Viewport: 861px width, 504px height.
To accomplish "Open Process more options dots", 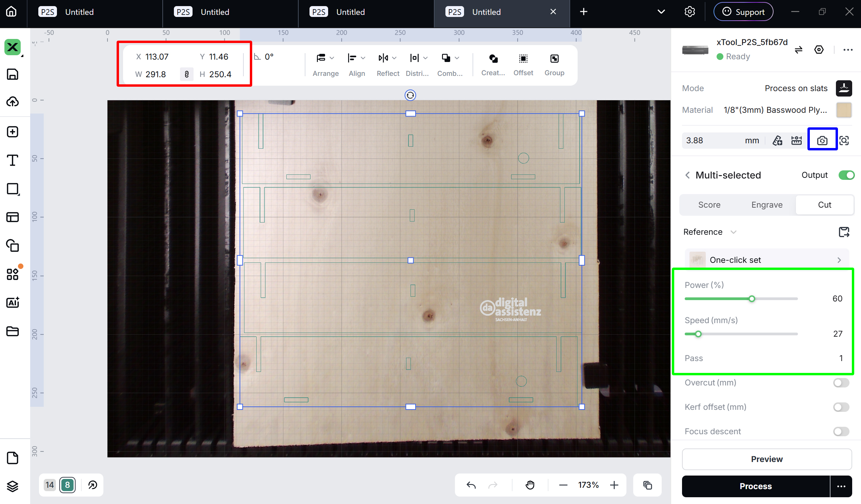I will [x=841, y=487].
